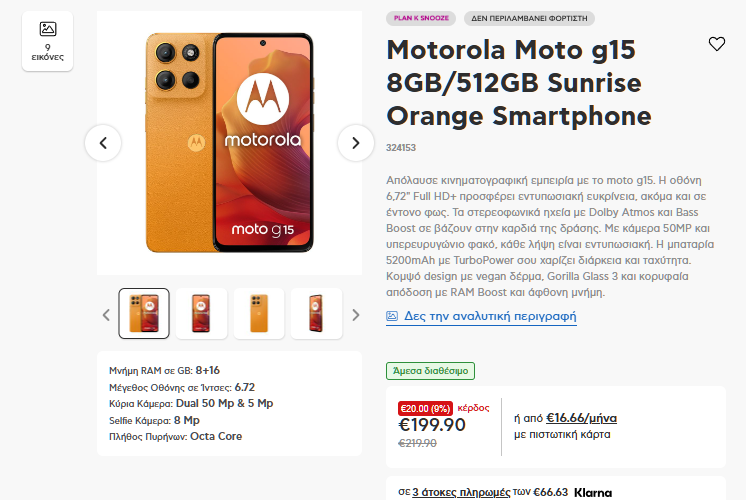Viewport: 746px width, 500px height.
Task: Open '3 άτοκες πληρωμές' Klarna link
Action: [461, 492]
